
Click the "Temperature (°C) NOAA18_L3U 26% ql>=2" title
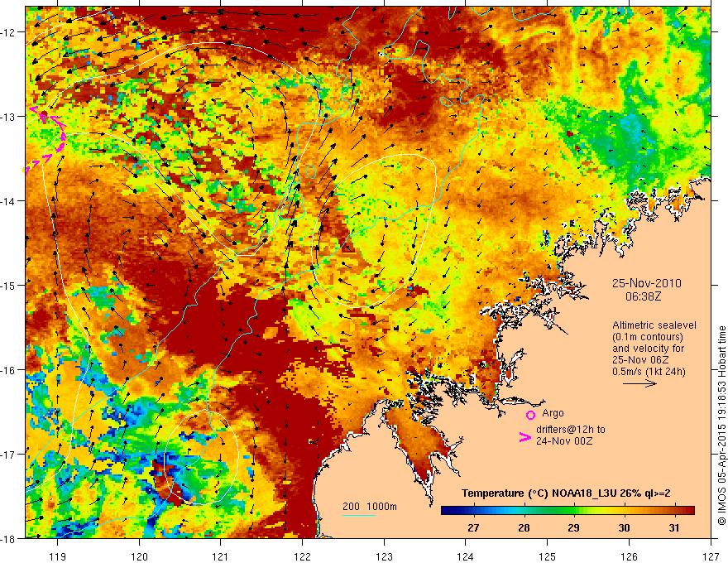pos(566,493)
